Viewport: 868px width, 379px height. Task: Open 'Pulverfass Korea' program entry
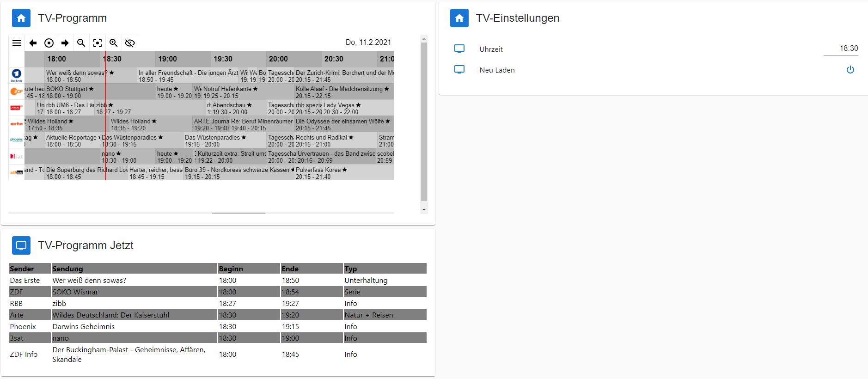[x=344, y=173]
